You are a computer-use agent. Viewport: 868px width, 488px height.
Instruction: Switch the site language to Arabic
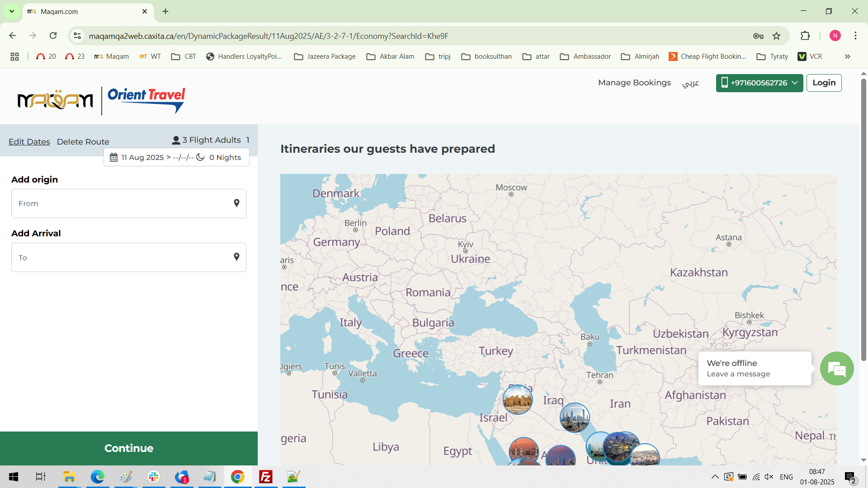690,83
